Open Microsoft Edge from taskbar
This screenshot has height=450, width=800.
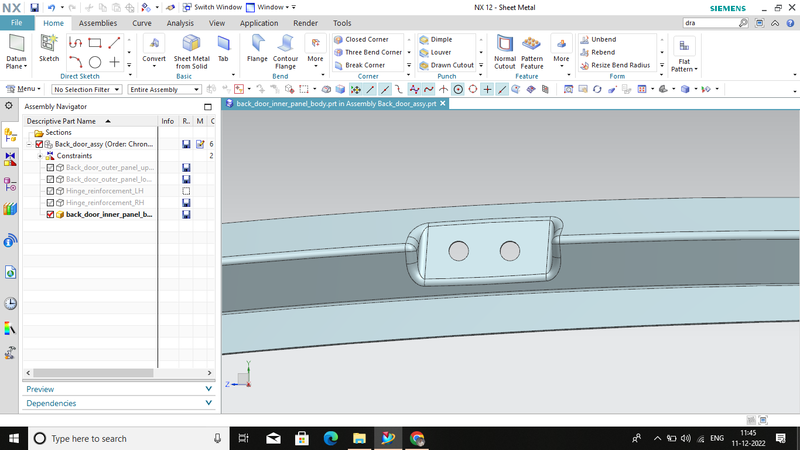point(331,439)
